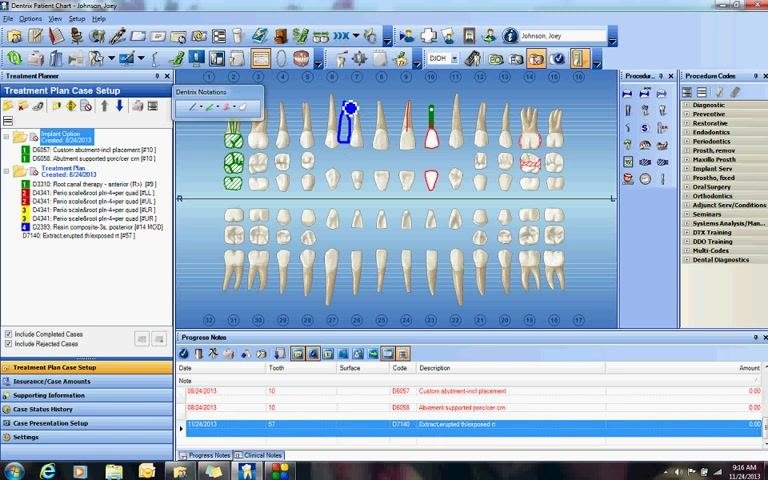Toggle Include Rejected Cases checkbox
Screen dimensions: 768x480
(x=8, y=344)
